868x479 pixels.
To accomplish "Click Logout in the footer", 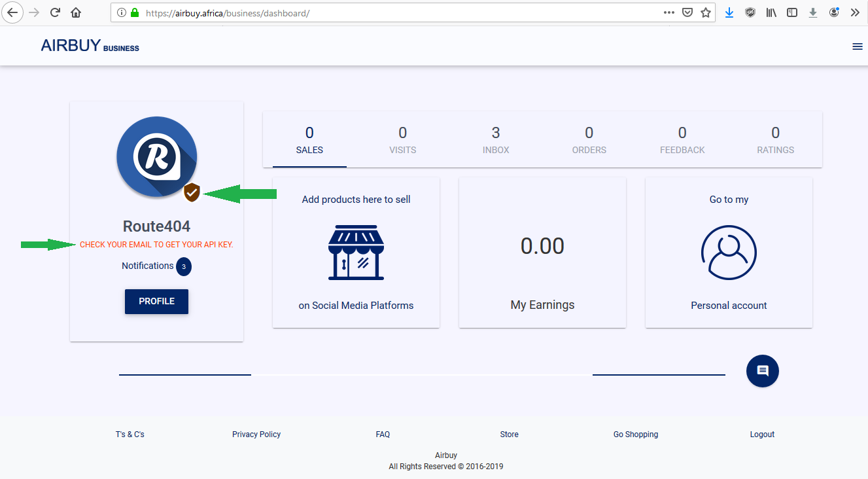I will (762, 435).
